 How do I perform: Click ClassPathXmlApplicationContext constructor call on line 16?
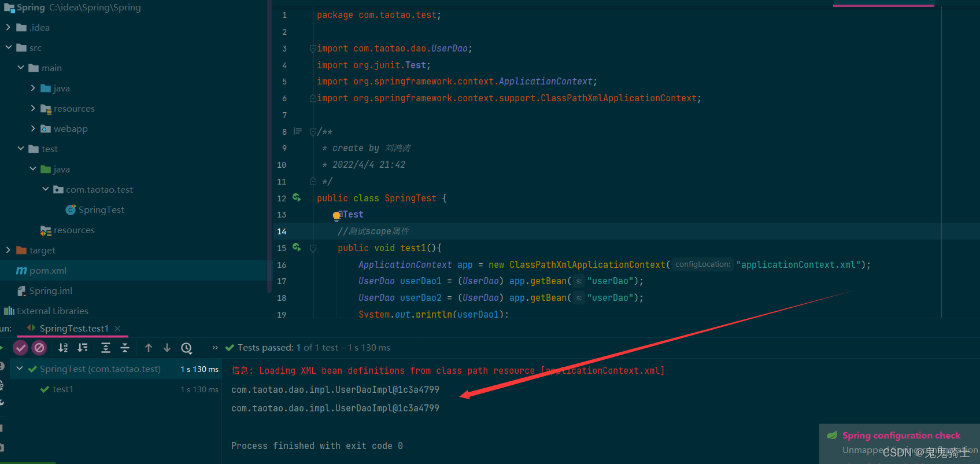coord(587,264)
